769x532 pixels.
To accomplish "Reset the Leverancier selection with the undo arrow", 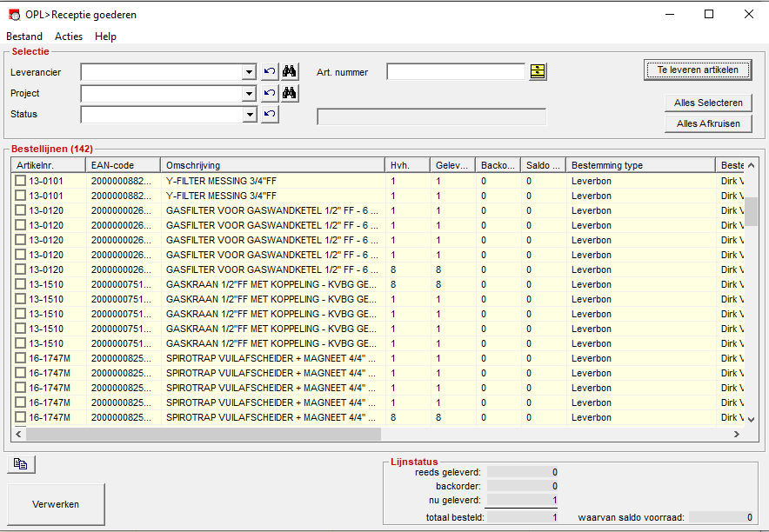I will 270,71.
